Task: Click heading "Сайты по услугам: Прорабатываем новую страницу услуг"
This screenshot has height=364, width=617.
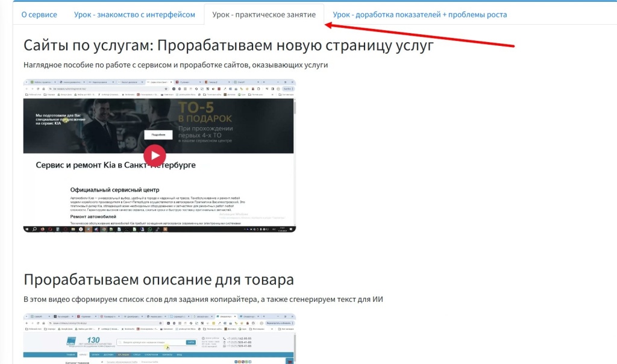Action: [228, 46]
